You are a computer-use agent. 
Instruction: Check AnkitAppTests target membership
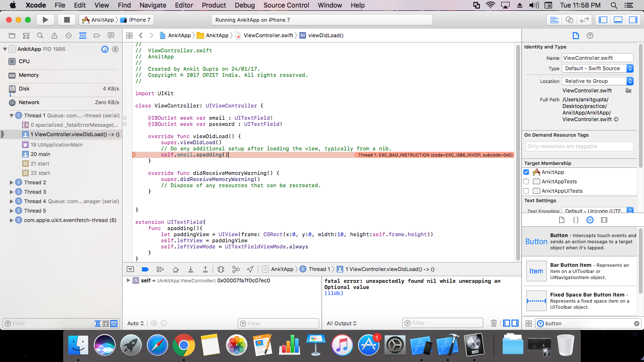[526, 181]
